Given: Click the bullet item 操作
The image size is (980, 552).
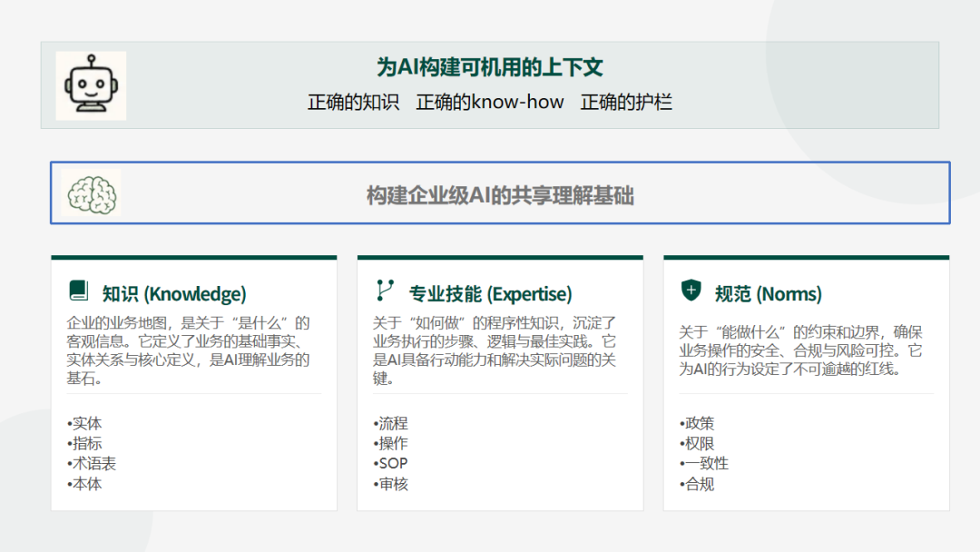Looking at the screenshot, I should click(x=390, y=443).
